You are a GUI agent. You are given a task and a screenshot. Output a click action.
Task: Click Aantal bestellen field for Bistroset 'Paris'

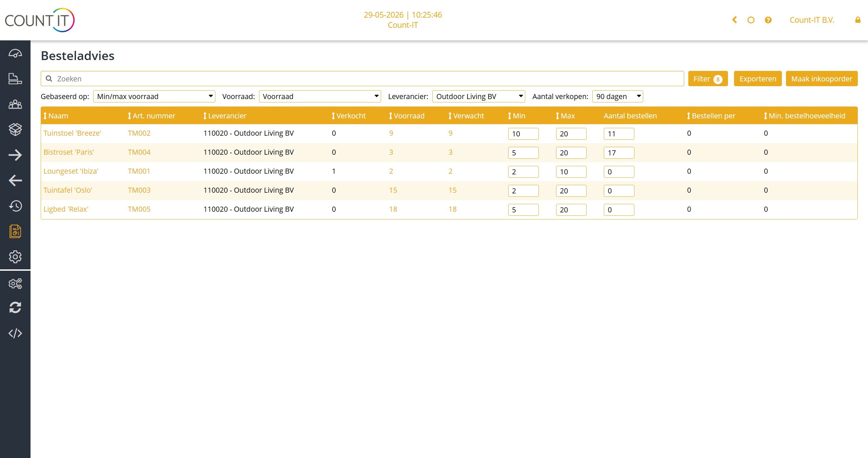[619, 153]
